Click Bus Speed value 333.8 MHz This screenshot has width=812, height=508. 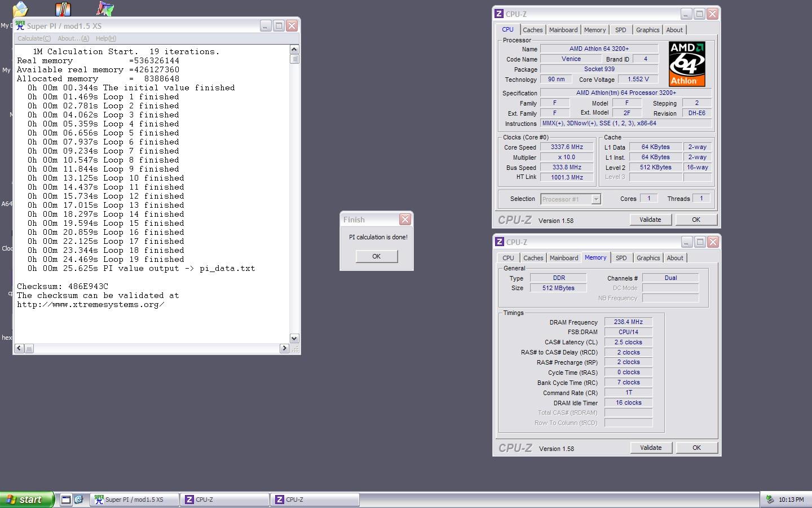[567, 167]
